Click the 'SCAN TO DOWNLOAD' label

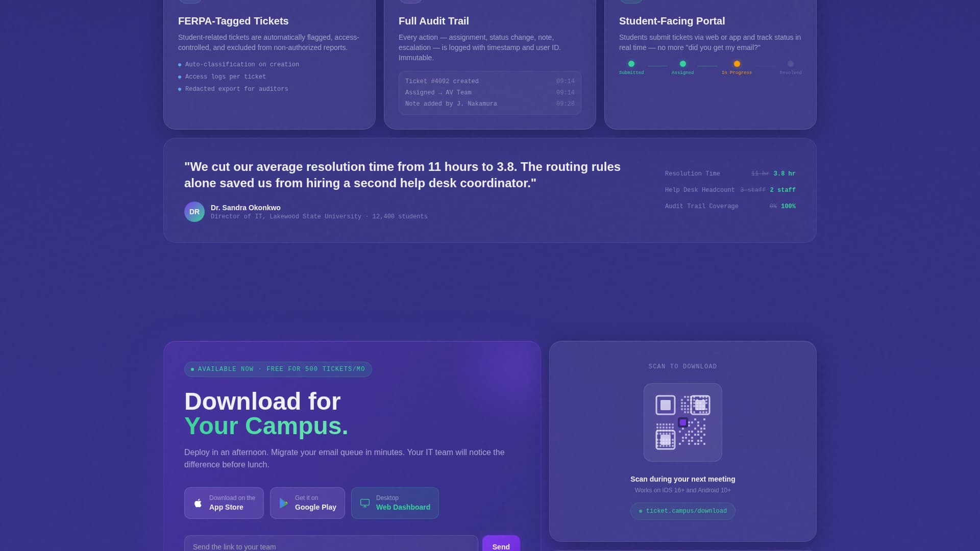pyautogui.click(x=683, y=366)
